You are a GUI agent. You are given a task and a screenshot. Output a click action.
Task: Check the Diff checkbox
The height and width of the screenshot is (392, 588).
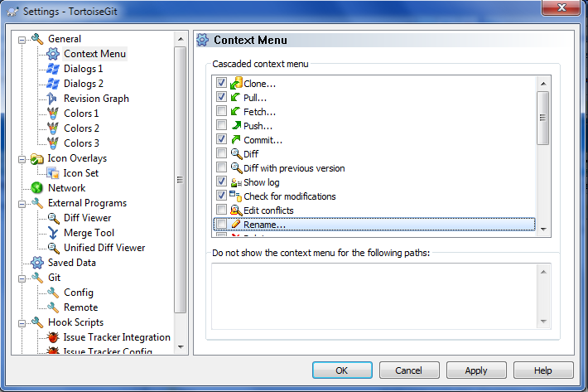[222, 153]
